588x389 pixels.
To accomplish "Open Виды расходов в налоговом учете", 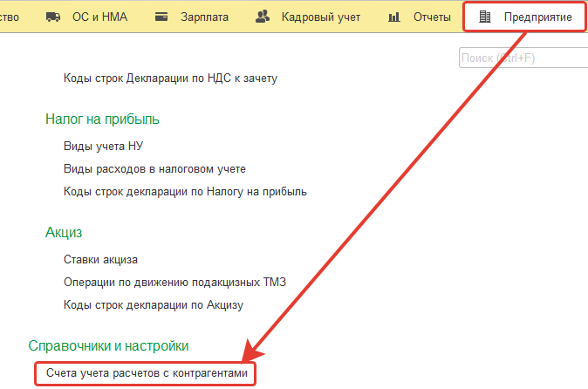I will (154, 168).
